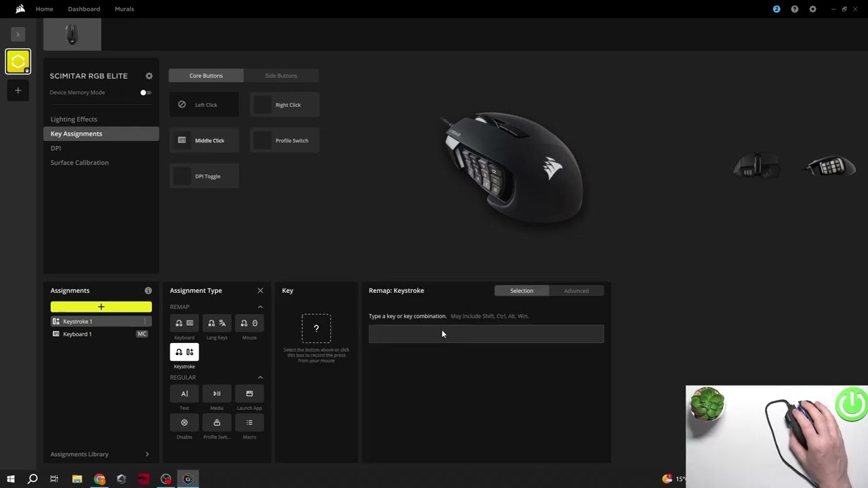868x488 pixels.
Task: Select Keystroke 1 assignment row
Action: coord(101,321)
